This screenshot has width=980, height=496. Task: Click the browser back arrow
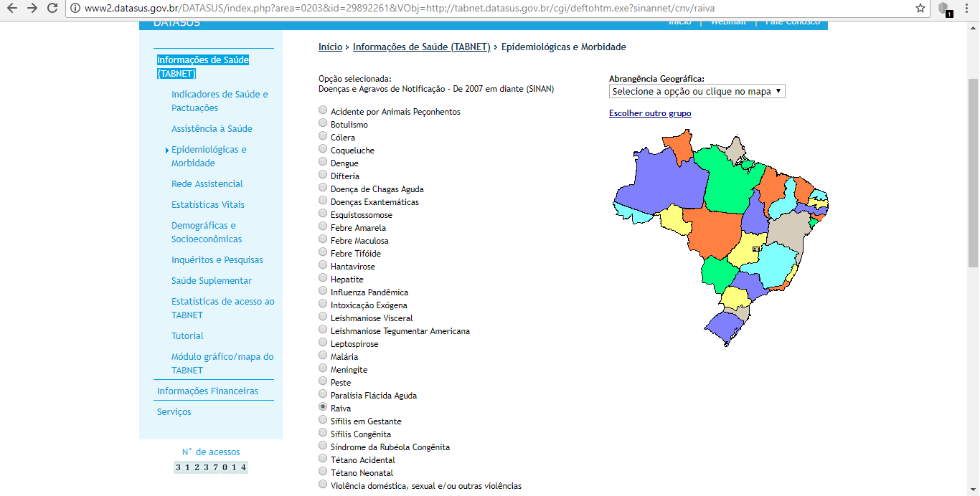pyautogui.click(x=11, y=9)
